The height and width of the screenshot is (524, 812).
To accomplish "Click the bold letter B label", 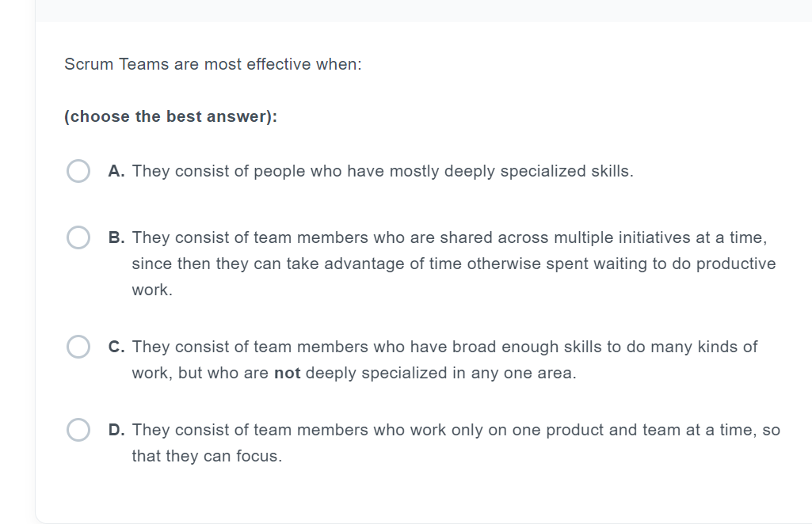I will point(116,237).
